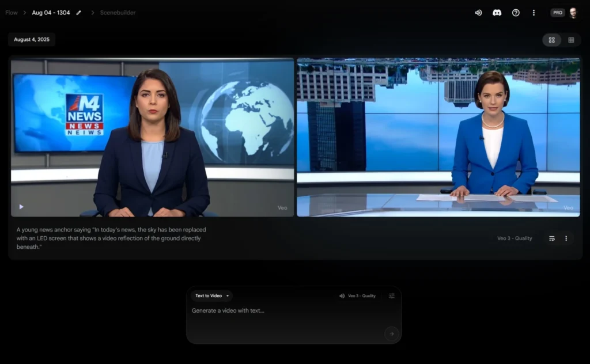Switch to small dense grid view
This screenshot has width=590, height=364.
pos(571,40)
